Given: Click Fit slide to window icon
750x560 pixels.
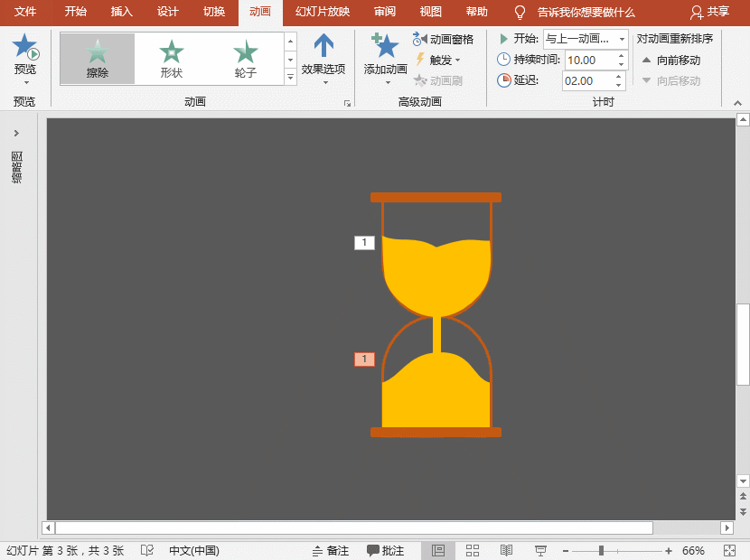Looking at the screenshot, I should tap(730, 551).
